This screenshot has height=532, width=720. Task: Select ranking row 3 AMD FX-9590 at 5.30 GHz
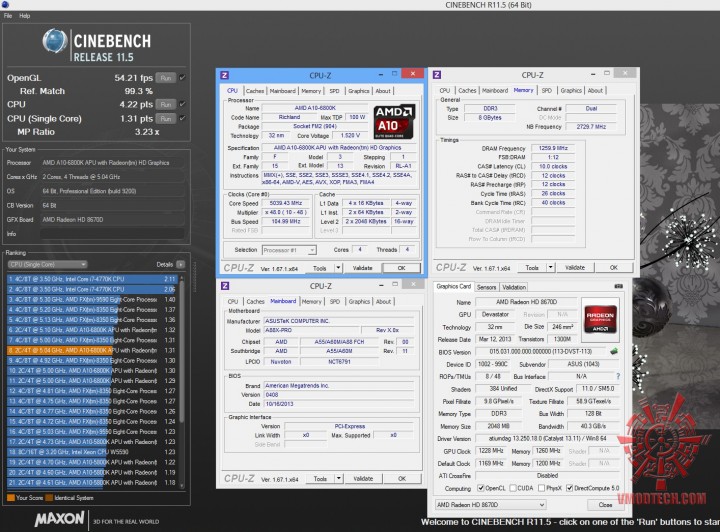tap(92, 299)
